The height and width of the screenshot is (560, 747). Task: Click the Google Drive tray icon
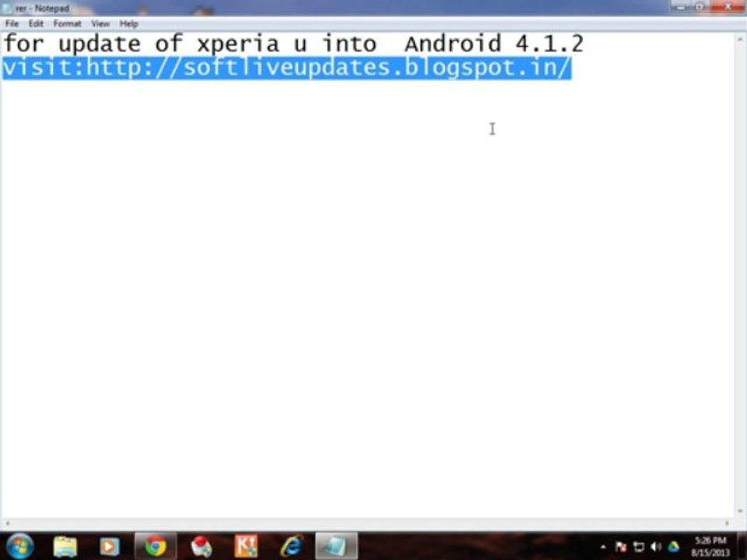[673, 547]
